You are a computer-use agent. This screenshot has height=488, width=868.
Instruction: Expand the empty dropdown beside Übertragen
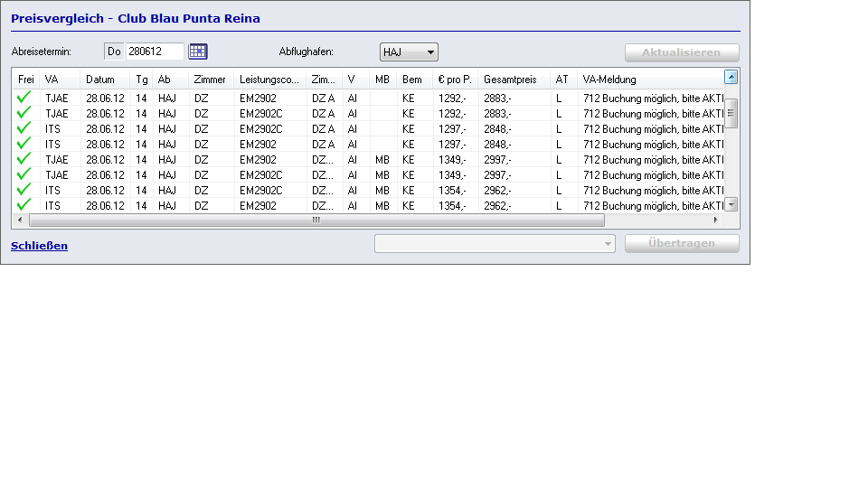tap(495, 243)
